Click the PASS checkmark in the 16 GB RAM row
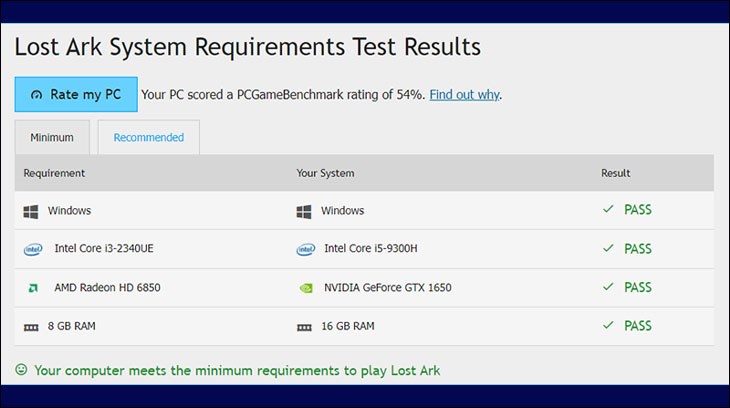 (607, 325)
